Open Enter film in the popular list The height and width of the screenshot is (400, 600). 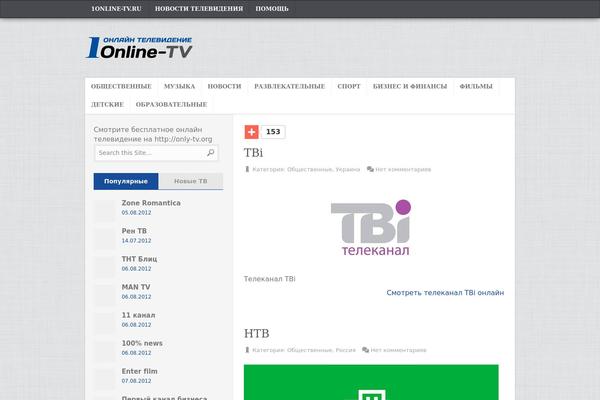[140, 371]
